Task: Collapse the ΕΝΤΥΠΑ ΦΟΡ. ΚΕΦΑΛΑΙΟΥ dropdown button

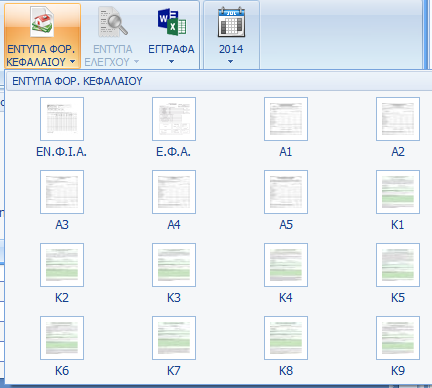Action: [42, 36]
